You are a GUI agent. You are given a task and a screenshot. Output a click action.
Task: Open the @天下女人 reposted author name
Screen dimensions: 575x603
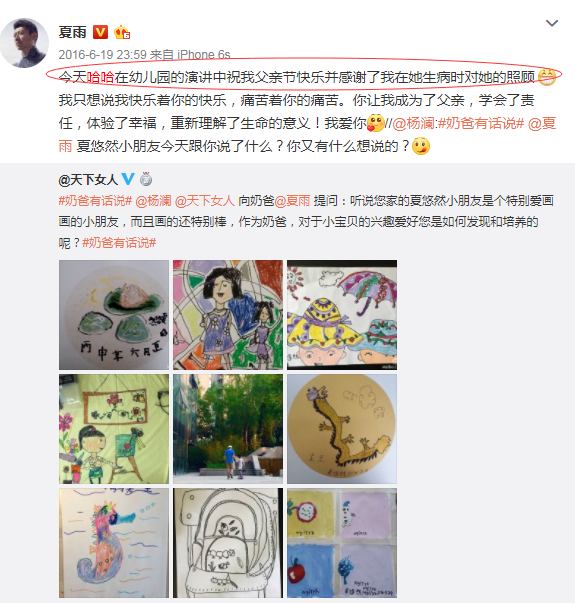(x=88, y=179)
